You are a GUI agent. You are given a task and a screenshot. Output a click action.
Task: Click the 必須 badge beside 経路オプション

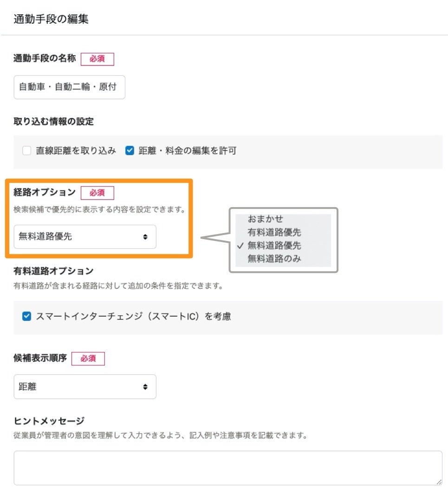tap(97, 193)
